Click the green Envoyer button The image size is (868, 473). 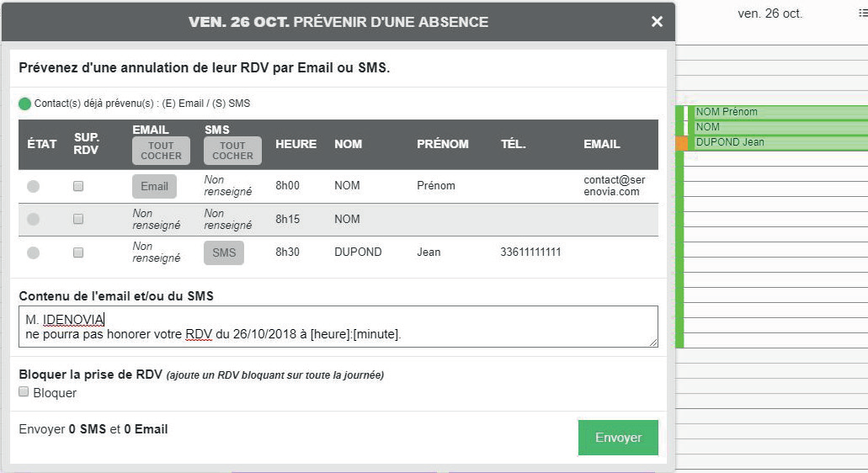[x=618, y=438]
